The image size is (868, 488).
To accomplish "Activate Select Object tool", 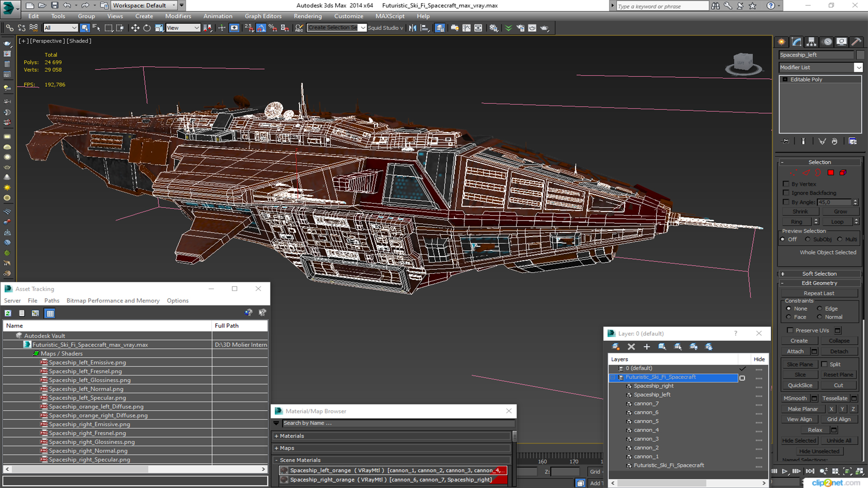I will (x=85, y=28).
